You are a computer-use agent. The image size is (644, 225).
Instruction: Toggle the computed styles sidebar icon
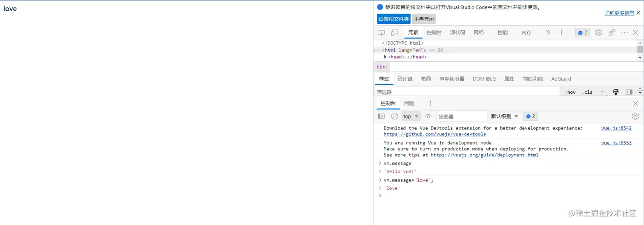pos(629,92)
